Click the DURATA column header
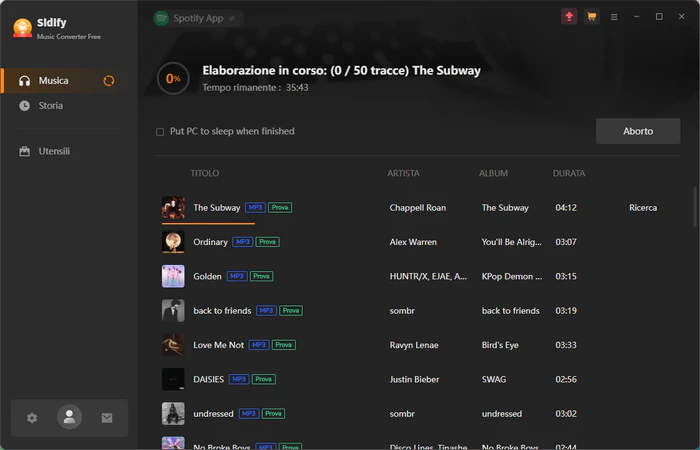This screenshot has height=450, width=700. pos(569,173)
